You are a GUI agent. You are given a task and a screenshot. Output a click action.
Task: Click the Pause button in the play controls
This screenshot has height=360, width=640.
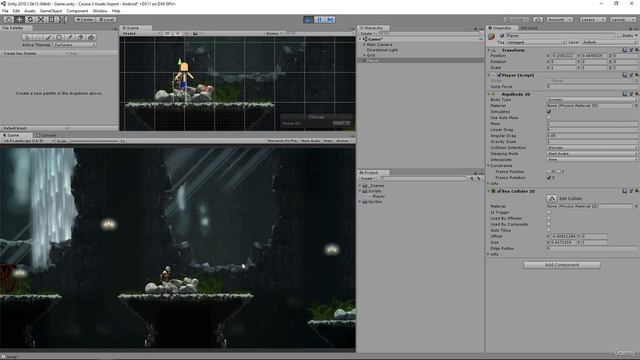[320, 20]
